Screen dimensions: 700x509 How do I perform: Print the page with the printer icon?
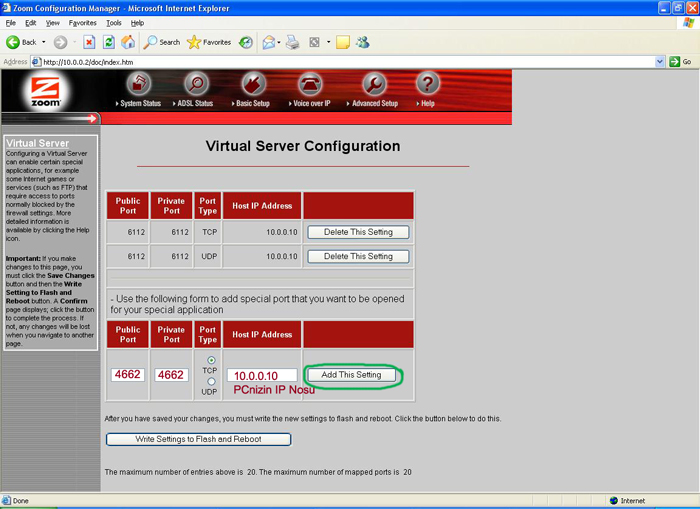click(292, 42)
